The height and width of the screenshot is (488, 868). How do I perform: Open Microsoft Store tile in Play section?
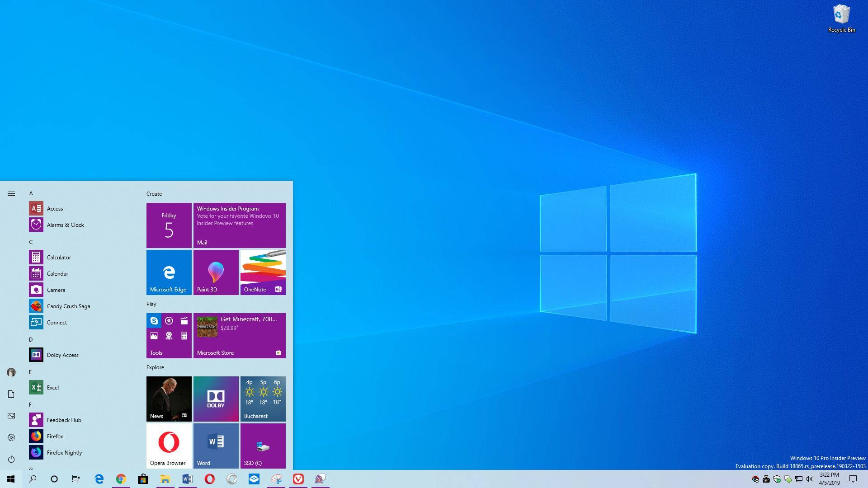239,335
